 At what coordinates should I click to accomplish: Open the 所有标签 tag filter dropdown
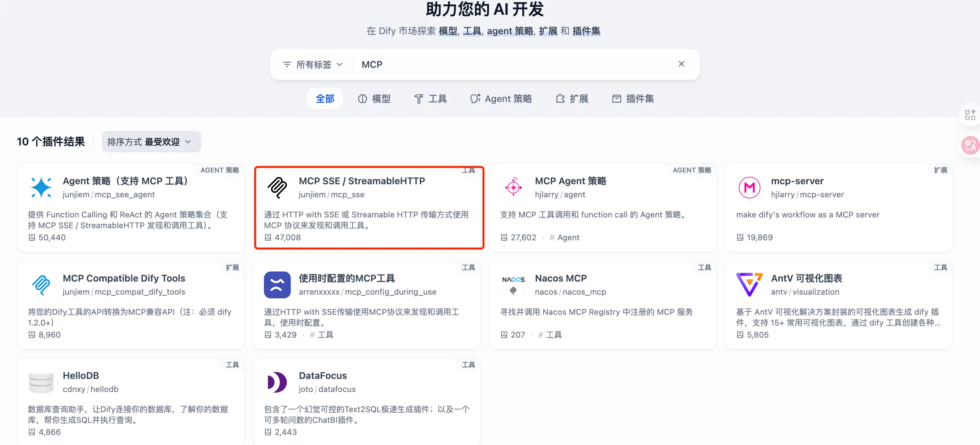click(x=314, y=64)
